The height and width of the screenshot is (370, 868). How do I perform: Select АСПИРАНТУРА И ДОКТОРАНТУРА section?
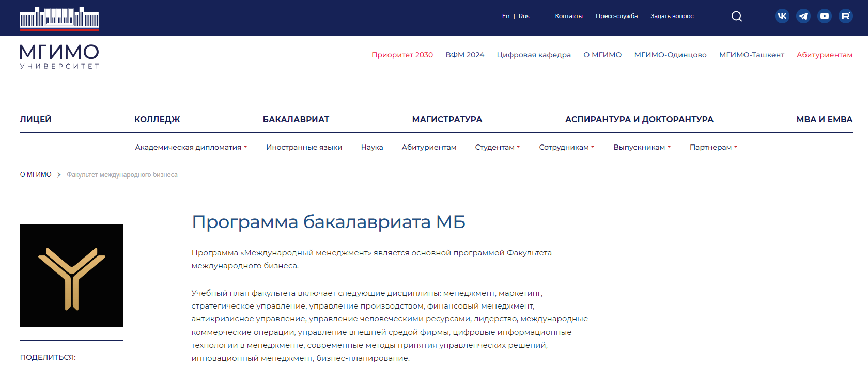639,119
